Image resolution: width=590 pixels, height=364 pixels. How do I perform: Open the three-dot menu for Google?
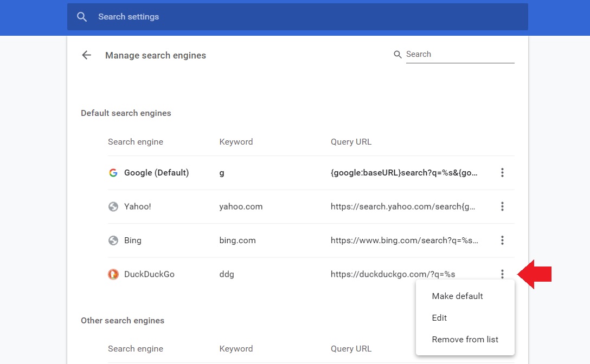[502, 173]
